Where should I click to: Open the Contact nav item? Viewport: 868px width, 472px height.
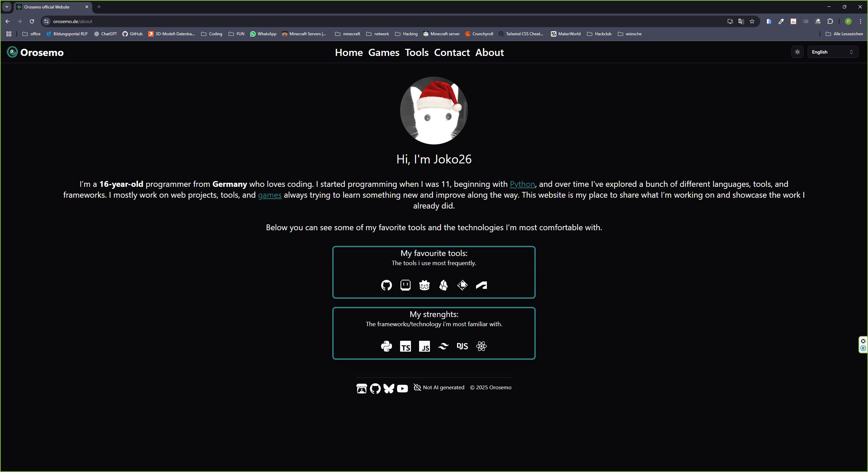[x=452, y=53]
